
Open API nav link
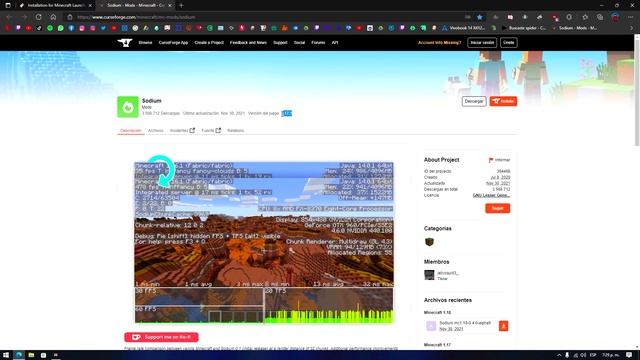click(335, 42)
